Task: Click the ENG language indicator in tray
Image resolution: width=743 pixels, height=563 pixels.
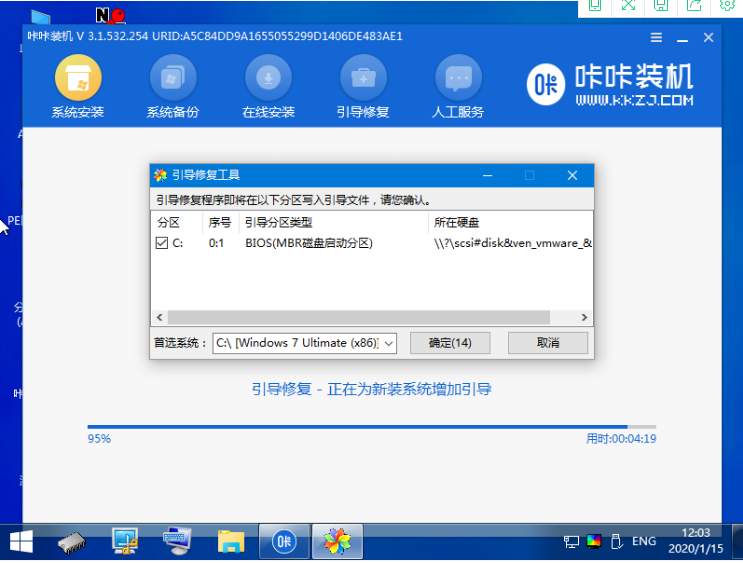Action: click(x=644, y=541)
